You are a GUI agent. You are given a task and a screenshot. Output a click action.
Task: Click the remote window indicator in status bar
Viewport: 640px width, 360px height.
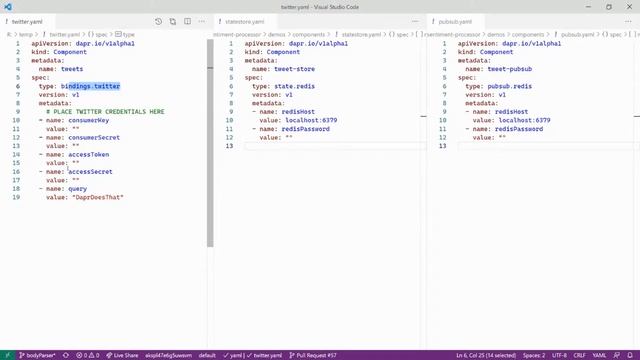(7, 355)
